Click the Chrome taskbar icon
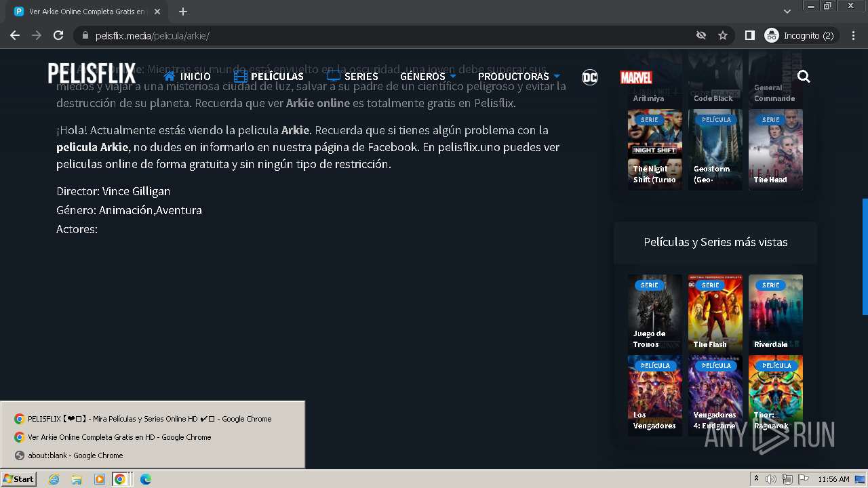The height and width of the screenshot is (488, 868). pos(120,479)
